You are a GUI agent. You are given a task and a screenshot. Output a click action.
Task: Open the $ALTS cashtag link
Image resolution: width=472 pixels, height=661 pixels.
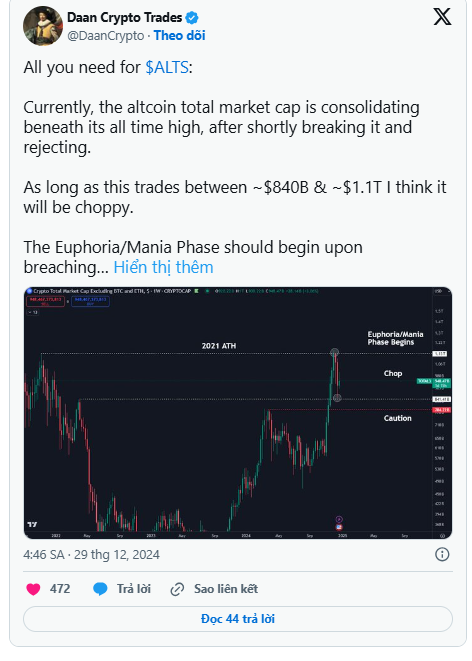click(167, 67)
